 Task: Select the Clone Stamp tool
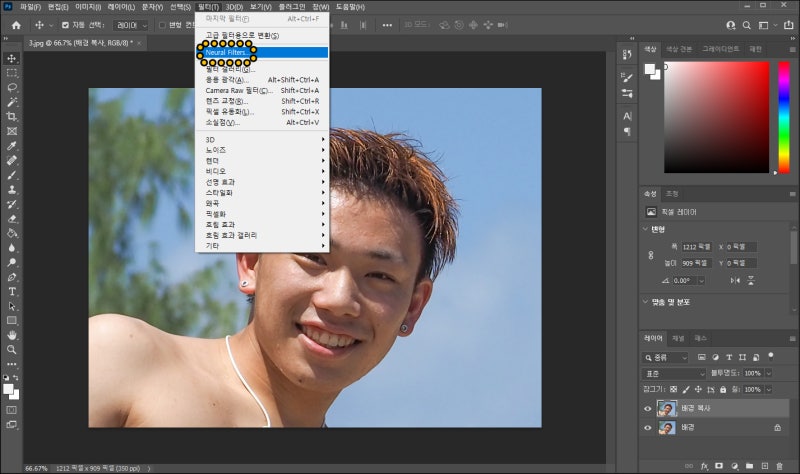tap(12, 189)
